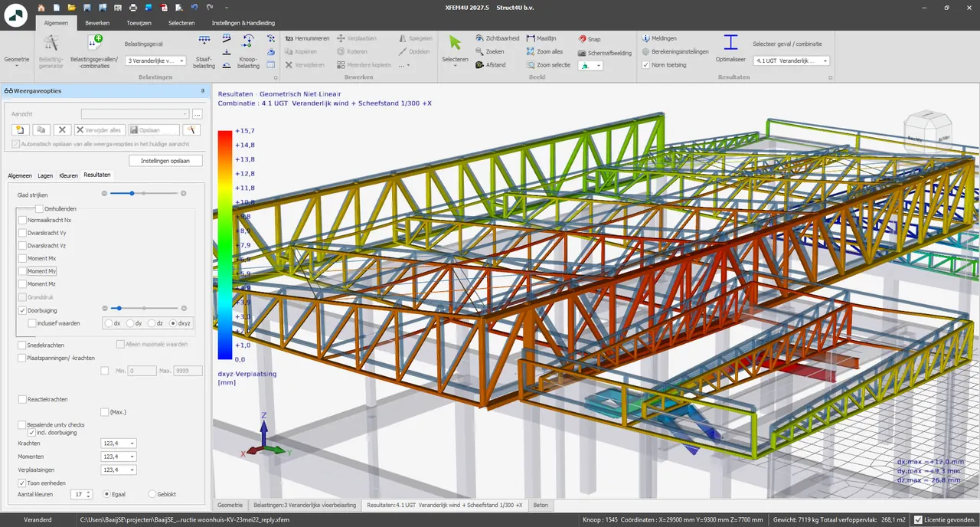Click the New document icon
The image size is (980, 527).
tap(57, 8)
